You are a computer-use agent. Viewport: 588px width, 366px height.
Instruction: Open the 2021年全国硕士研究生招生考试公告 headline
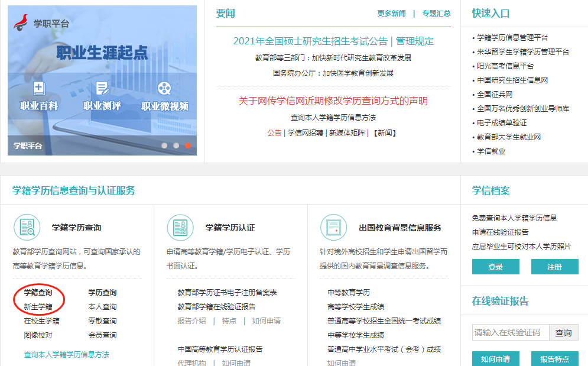pos(310,41)
